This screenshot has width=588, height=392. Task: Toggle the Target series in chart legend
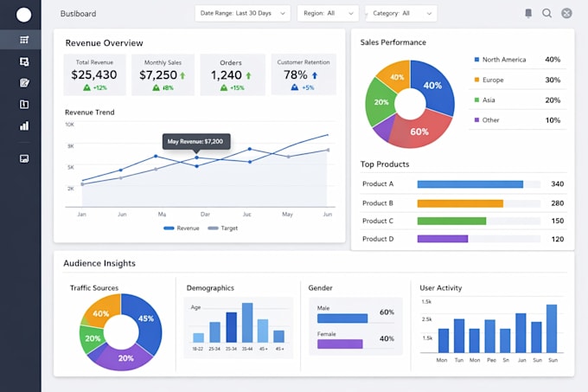223,228
